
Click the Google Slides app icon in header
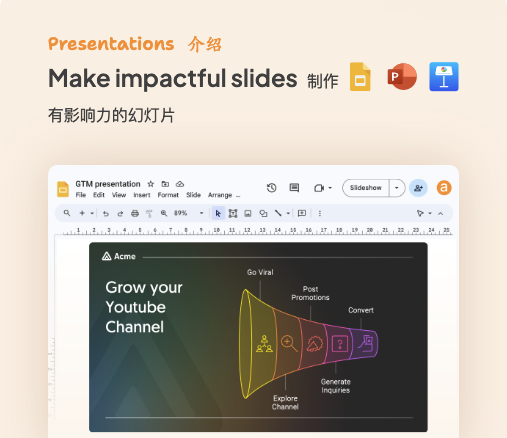point(360,77)
